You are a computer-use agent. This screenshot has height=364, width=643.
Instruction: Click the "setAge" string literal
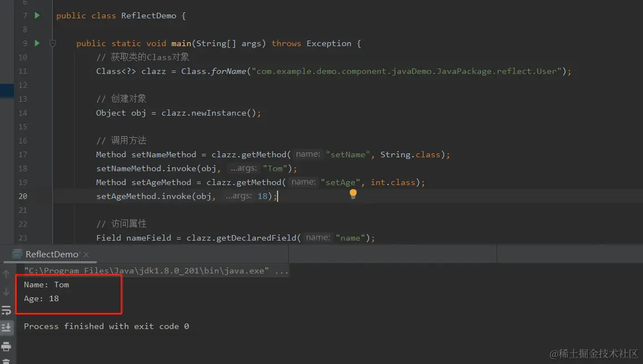(x=340, y=182)
